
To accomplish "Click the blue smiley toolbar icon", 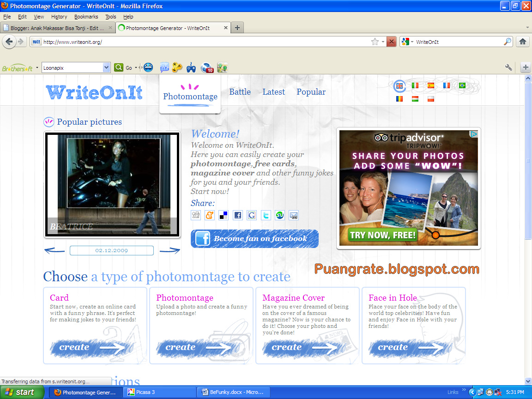I will pyautogui.click(x=148, y=67).
